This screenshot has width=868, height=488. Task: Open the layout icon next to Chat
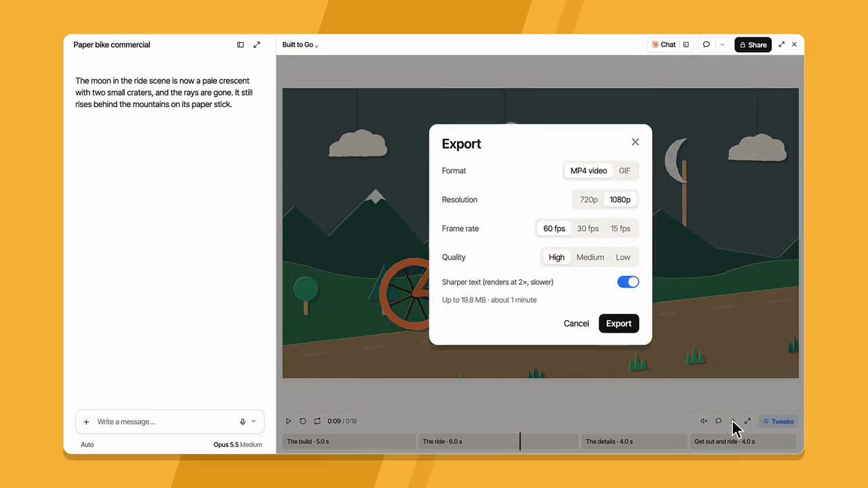click(x=686, y=45)
